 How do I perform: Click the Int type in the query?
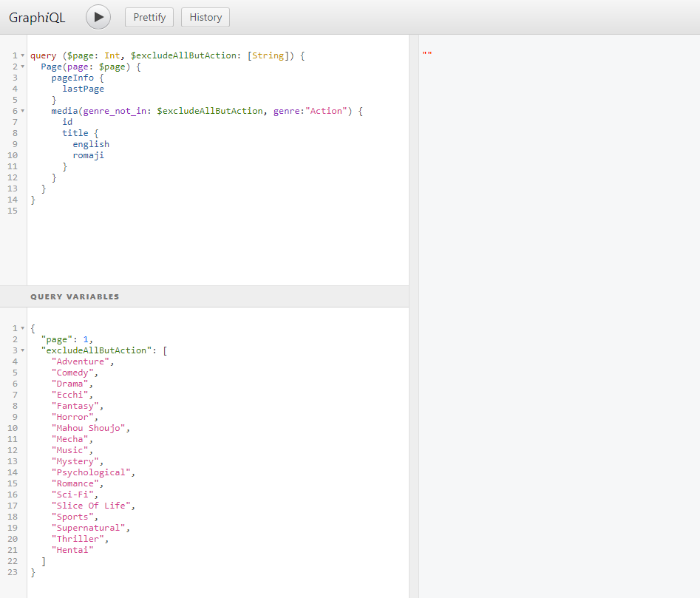point(112,55)
